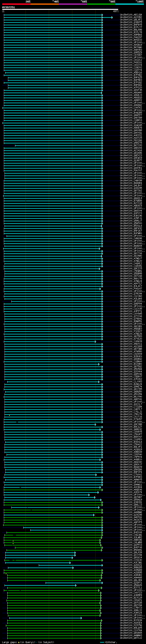The width and height of the screenshot is (146, 644).
Task: Select hit label UniRef100_A9PBK6
Action: [x=131, y=35]
